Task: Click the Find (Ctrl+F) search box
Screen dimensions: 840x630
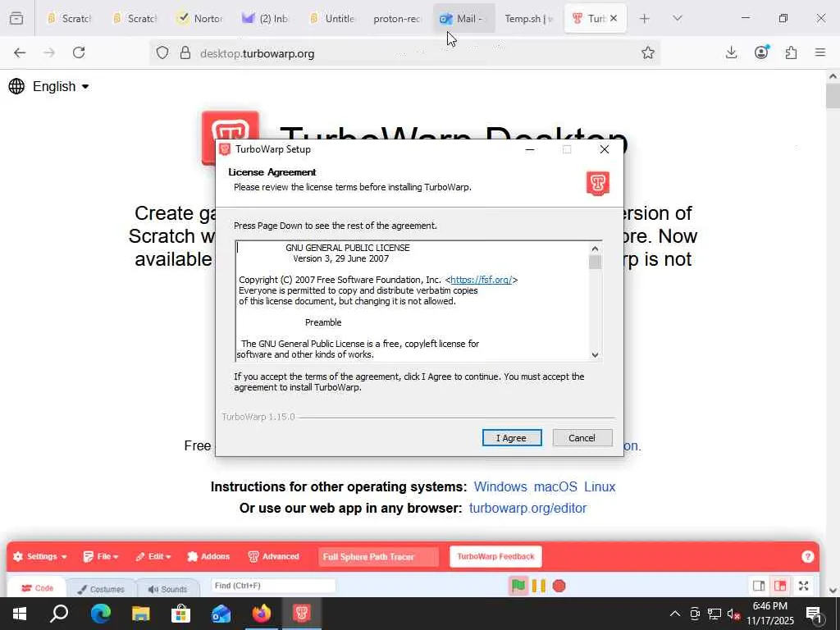Action: tap(273, 586)
